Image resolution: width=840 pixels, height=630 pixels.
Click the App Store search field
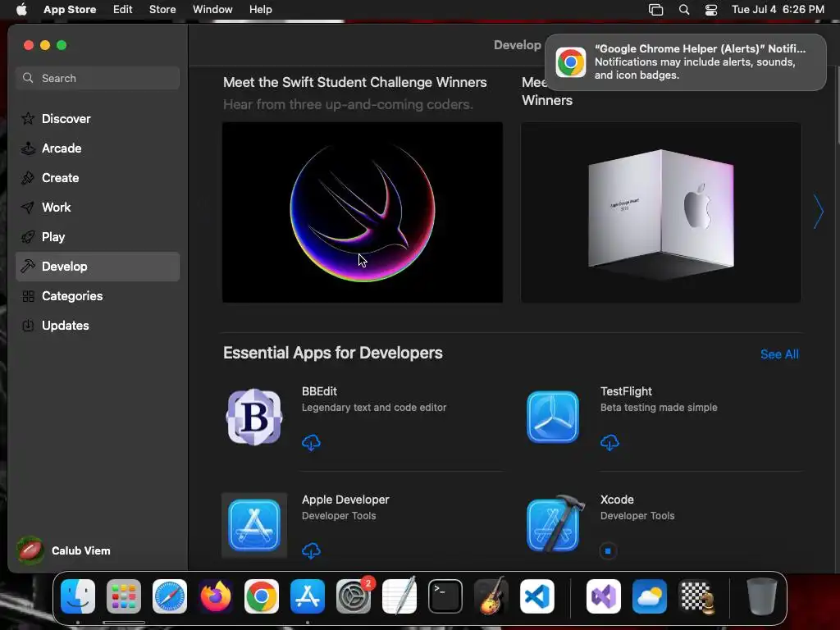(x=98, y=78)
